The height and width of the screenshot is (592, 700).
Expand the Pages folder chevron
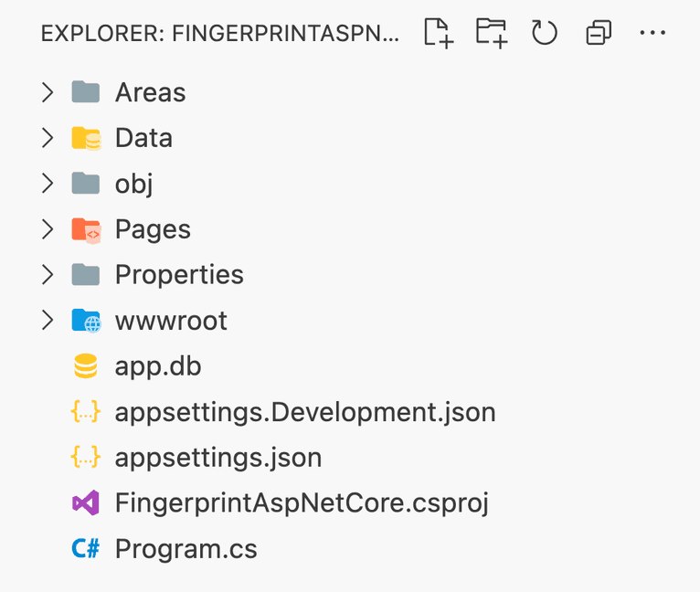click(48, 229)
